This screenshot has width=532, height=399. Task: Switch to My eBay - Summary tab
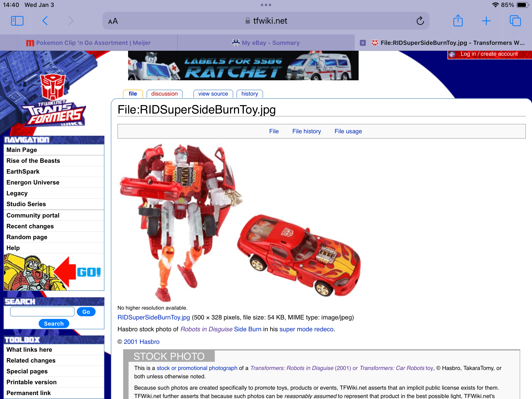click(266, 43)
